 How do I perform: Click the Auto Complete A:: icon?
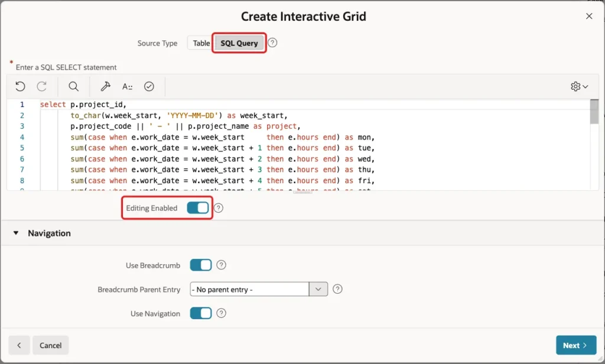(x=127, y=86)
